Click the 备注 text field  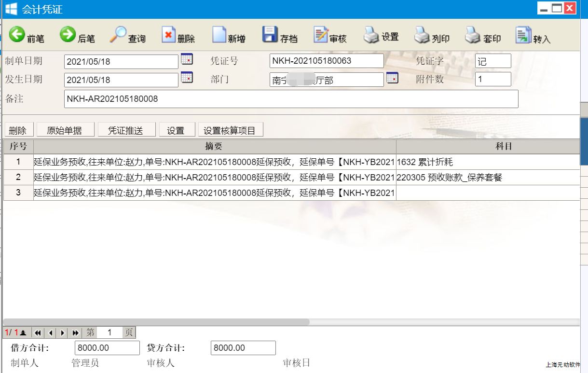(x=291, y=99)
